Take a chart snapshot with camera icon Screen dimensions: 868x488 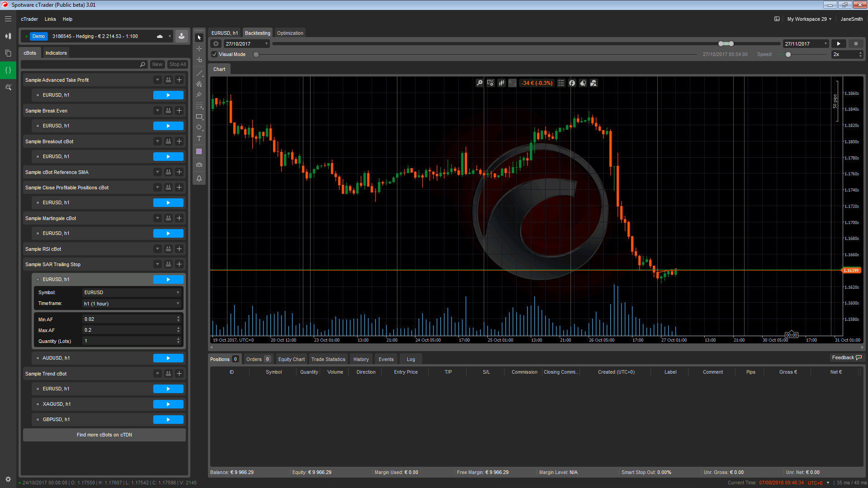coord(199,165)
